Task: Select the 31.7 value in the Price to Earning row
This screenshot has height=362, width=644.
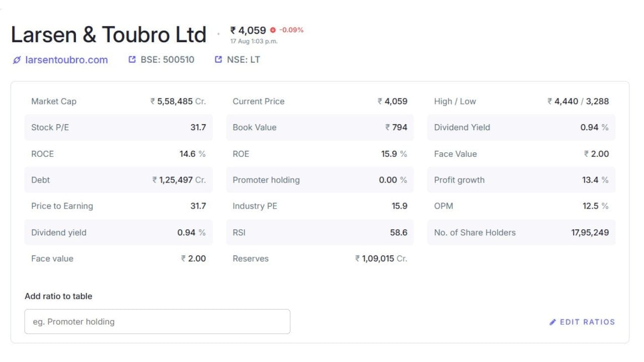Action: pyautogui.click(x=198, y=206)
